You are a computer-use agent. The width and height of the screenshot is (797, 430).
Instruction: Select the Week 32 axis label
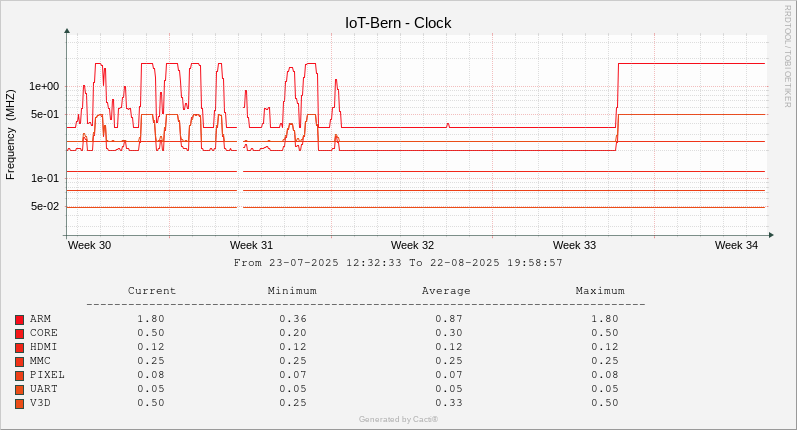click(412, 245)
